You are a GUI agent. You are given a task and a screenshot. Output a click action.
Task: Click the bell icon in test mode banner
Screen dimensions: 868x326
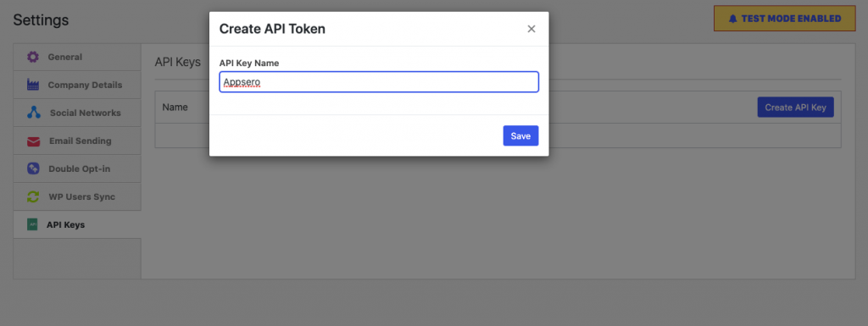(x=733, y=19)
